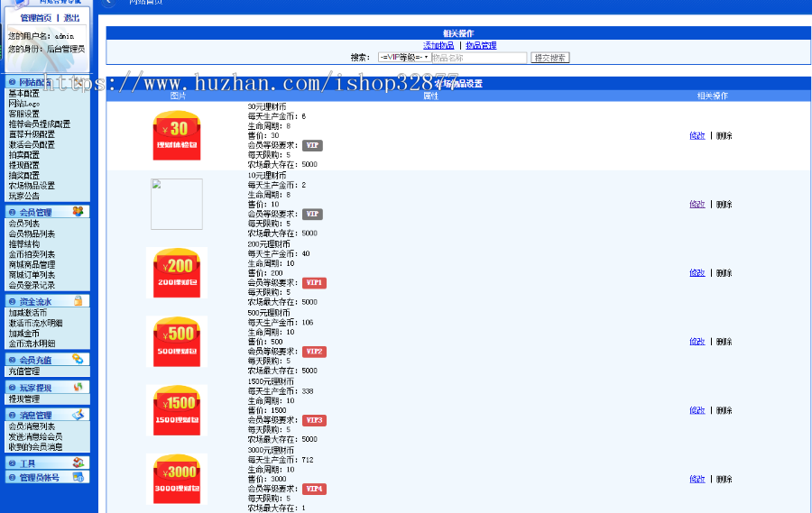Viewport: 812px width, 513px height.
Task: Click the red VIP3 badge
Action: point(314,420)
